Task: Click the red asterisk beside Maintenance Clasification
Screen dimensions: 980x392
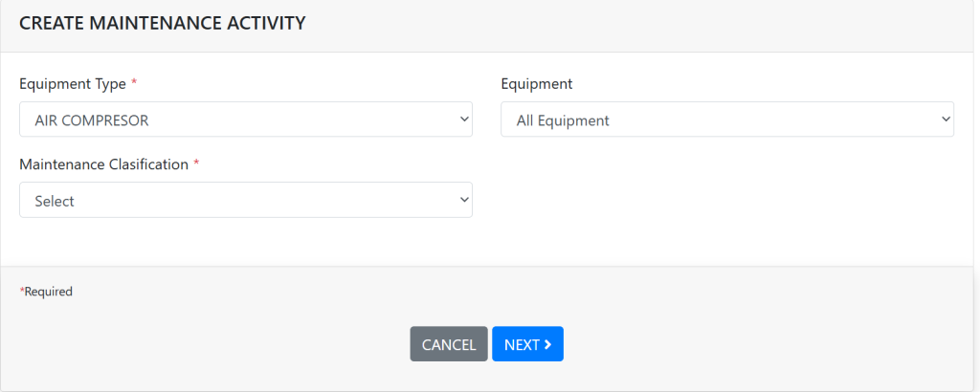Action: [196, 163]
